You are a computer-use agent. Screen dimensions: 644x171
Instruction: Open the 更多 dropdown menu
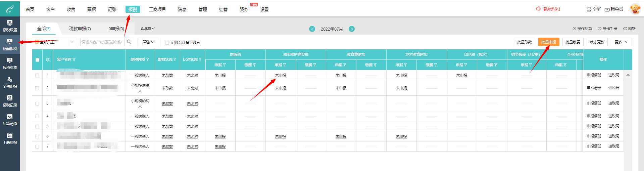[x=621, y=42]
